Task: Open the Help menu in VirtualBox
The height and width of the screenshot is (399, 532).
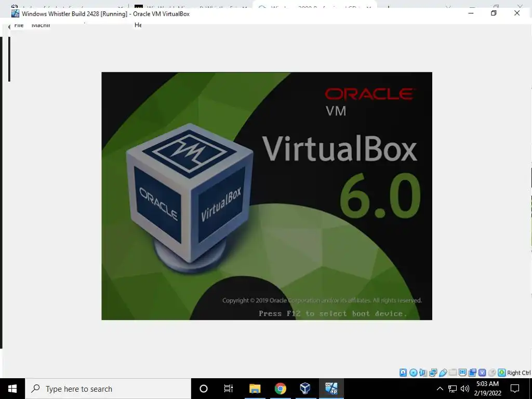Action: tap(138, 25)
